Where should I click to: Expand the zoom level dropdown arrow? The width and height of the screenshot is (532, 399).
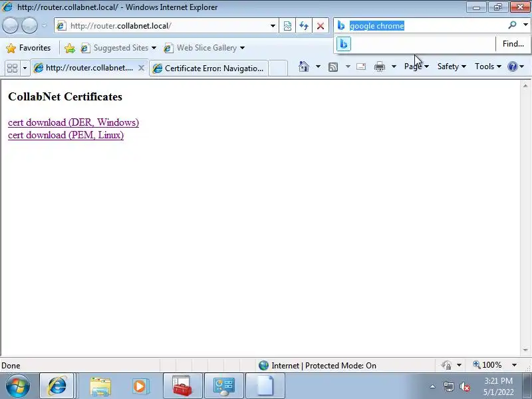pos(514,365)
